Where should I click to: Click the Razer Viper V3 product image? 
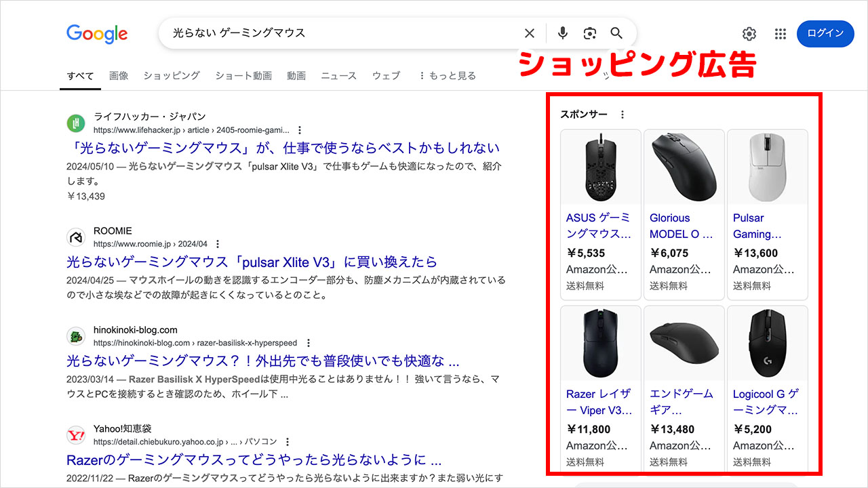coord(601,344)
